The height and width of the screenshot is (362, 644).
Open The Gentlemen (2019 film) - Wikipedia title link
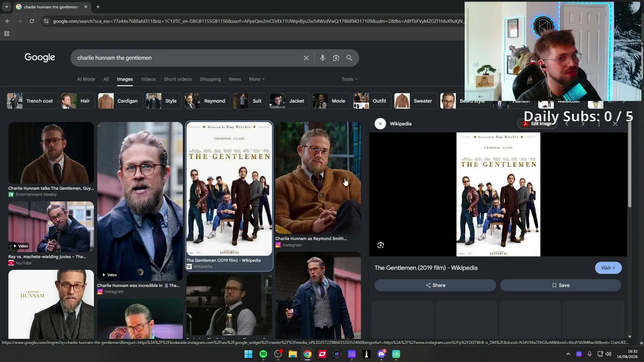tap(426, 268)
